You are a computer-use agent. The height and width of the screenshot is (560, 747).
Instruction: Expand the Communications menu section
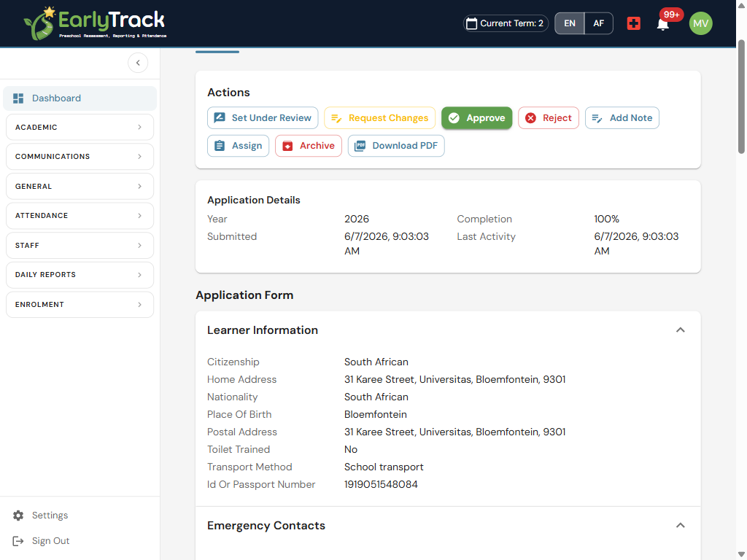point(80,157)
